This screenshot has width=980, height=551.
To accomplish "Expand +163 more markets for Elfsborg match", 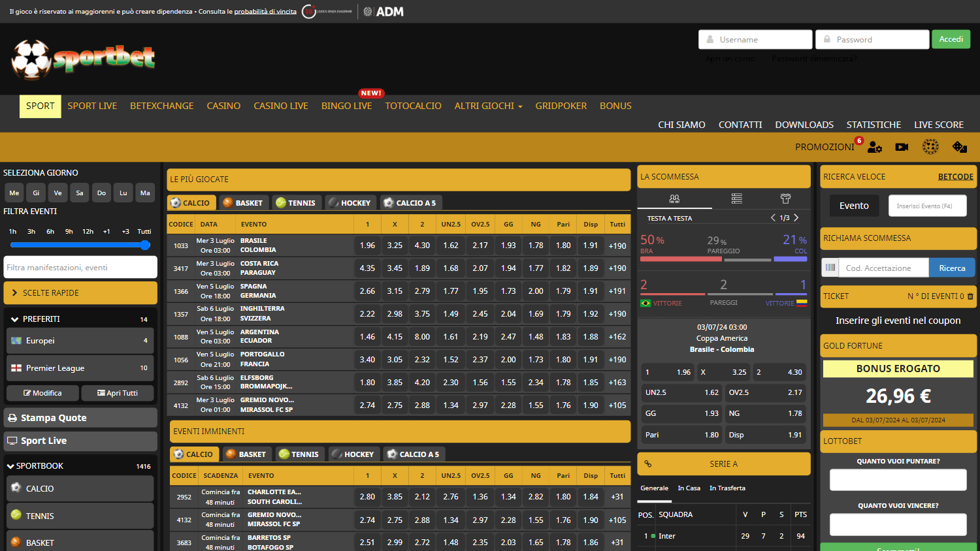I will click(617, 383).
